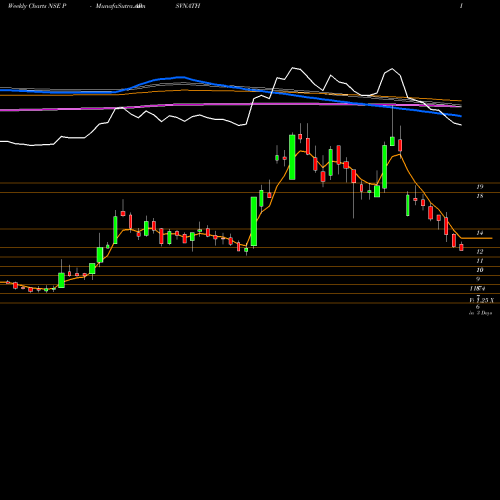This screenshot has width=500, height=500.
Task: Click the 'in 3 Days' label
Action: coord(480,313)
